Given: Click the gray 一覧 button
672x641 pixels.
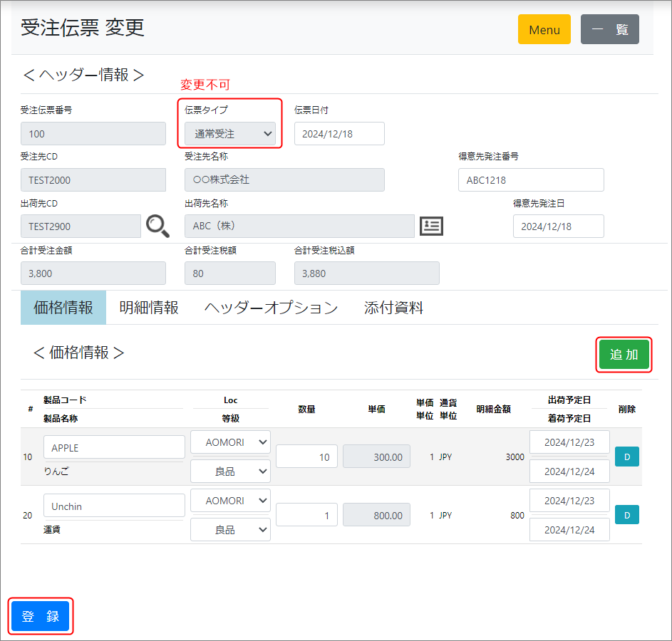Looking at the screenshot, I should click(609, 30).
